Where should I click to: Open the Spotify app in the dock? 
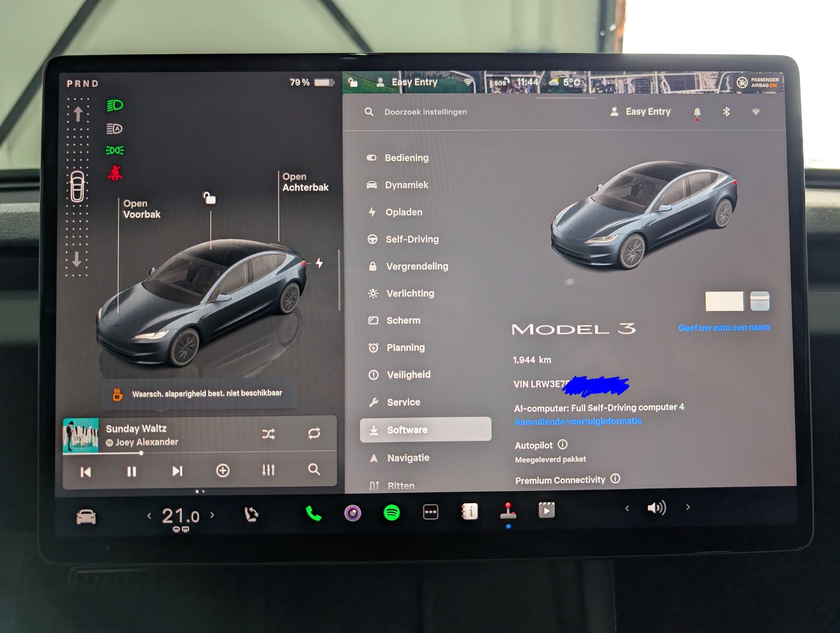tap(392, 512)
